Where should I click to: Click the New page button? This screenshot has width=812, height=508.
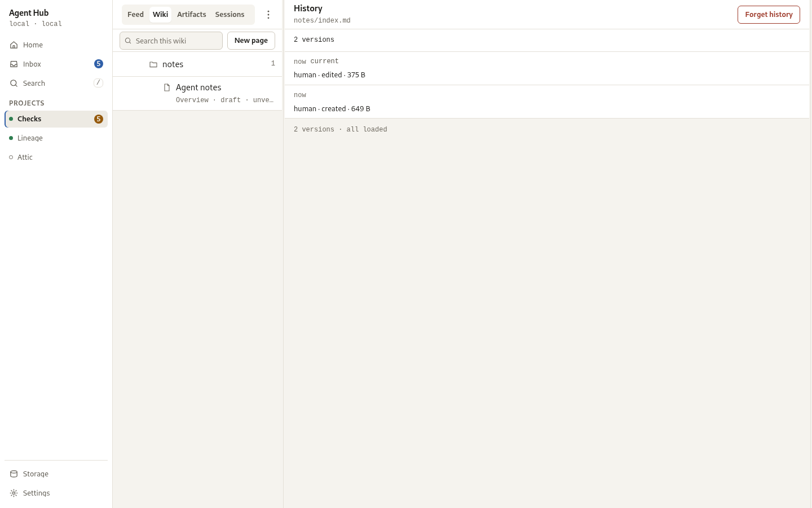[251, 41]
